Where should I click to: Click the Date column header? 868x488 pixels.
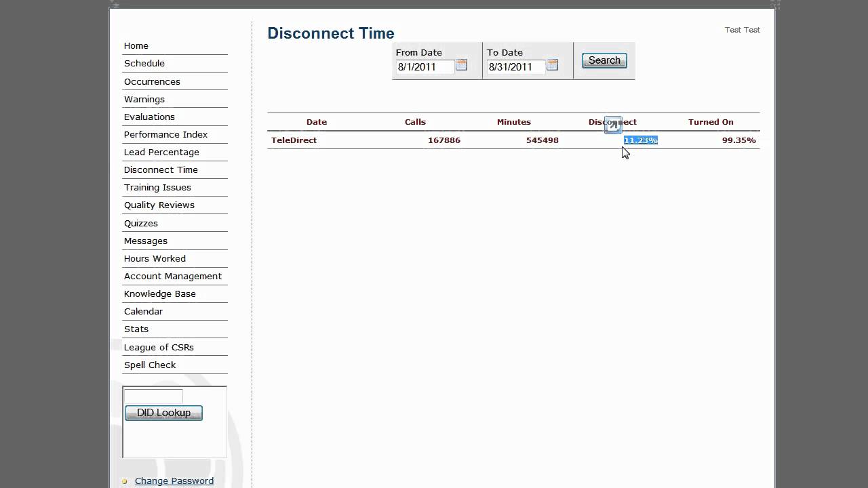[x=317, y=122]
